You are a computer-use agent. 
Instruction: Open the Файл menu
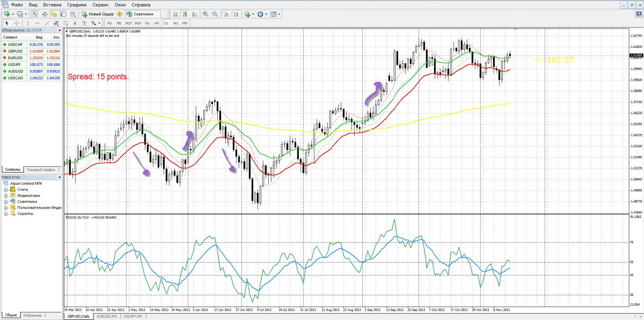pos(17,5)
